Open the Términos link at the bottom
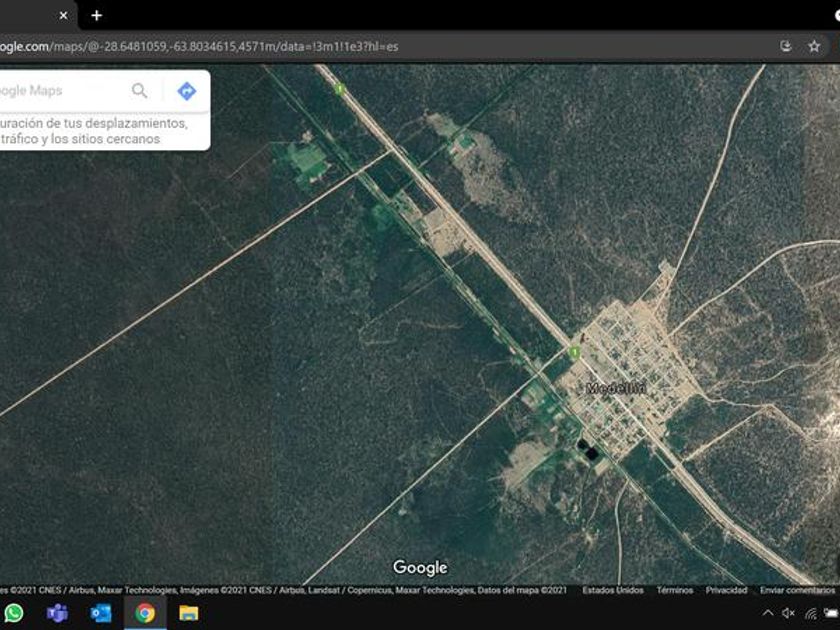Viewport: 840px width, 630px height. coord(675,590)
